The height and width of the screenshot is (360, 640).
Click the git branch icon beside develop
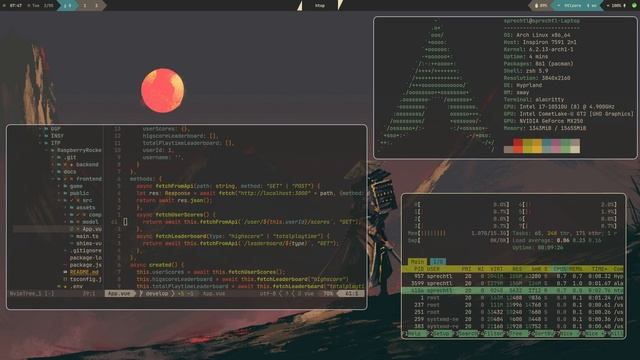click(141, 293)
